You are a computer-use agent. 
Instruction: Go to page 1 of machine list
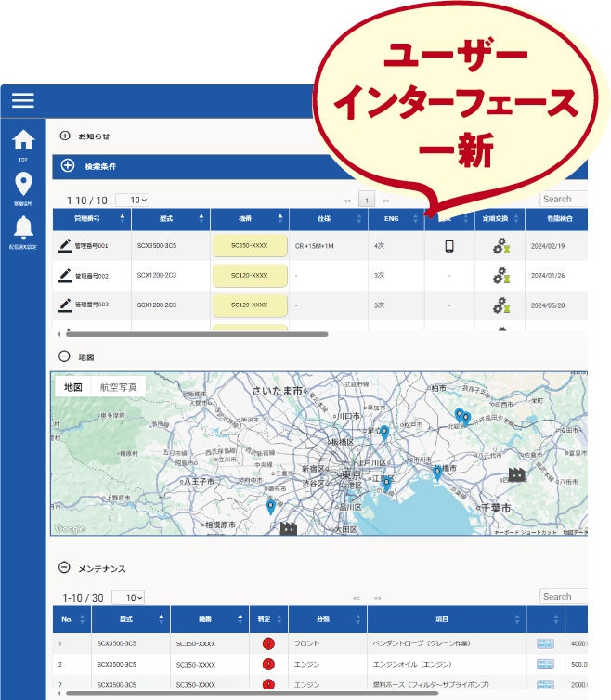pos(367,200)
